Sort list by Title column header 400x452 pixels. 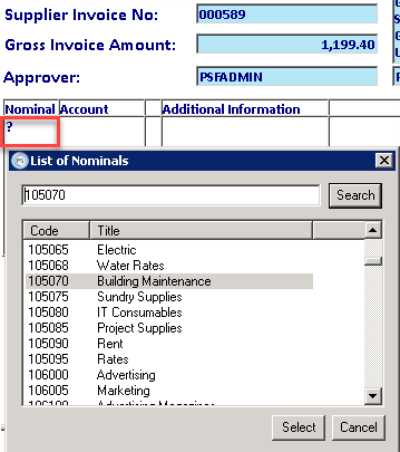201,231
